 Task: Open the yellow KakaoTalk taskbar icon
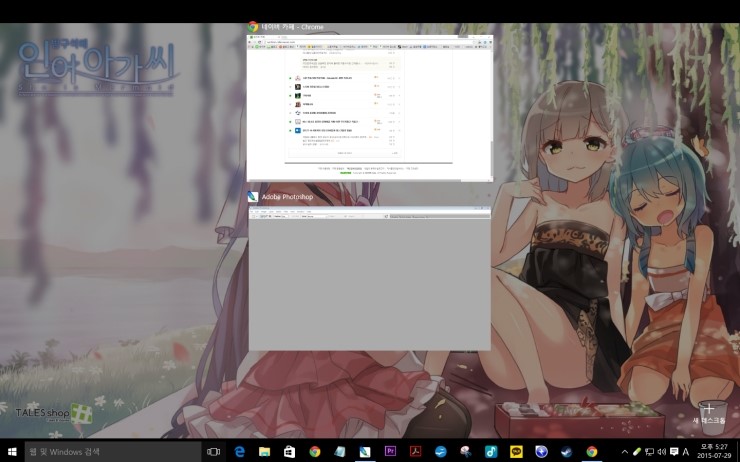click(516, 452)
